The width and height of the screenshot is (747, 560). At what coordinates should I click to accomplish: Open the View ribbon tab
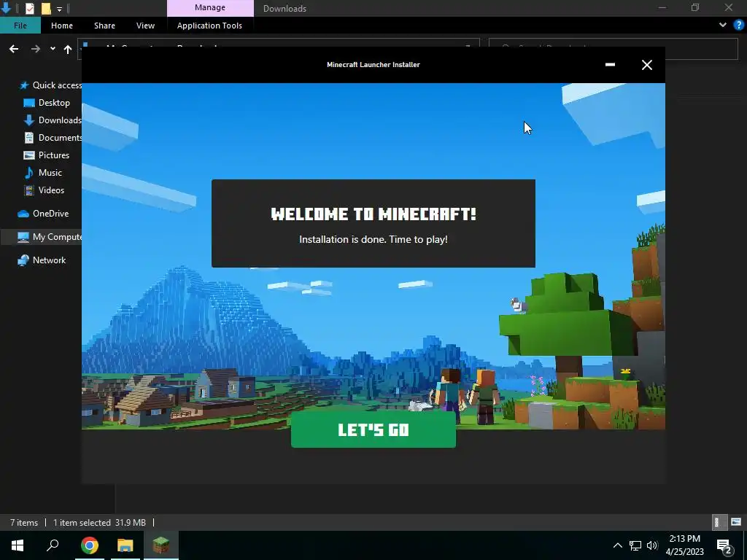coord(145,26)
